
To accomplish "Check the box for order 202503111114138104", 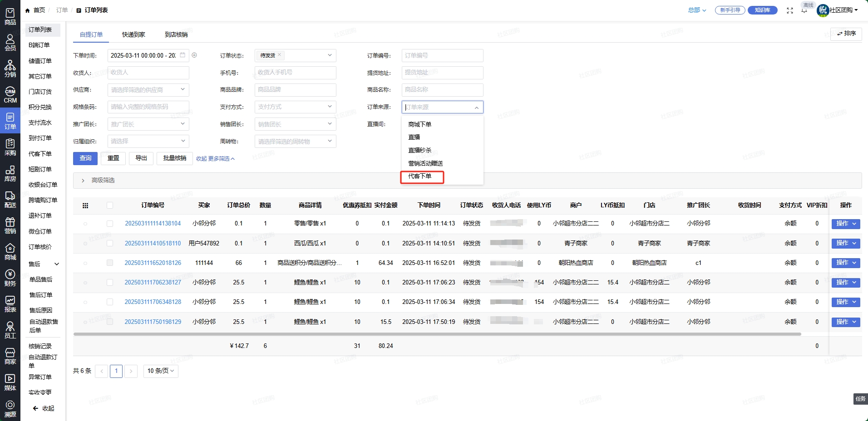I will point(110,224).
